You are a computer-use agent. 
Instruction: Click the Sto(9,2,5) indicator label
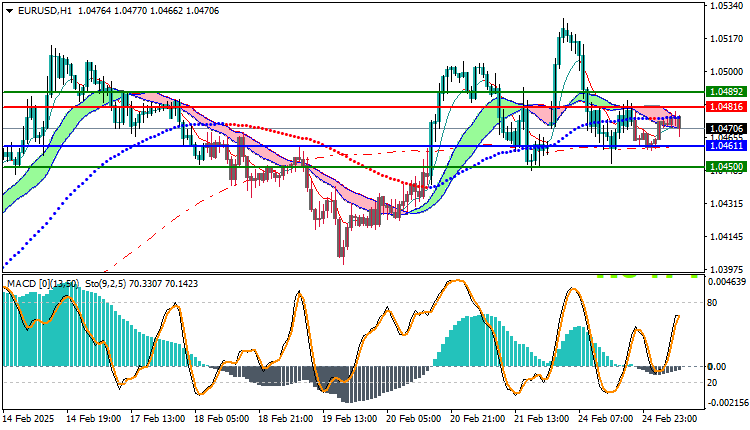(x=106, y=284)
